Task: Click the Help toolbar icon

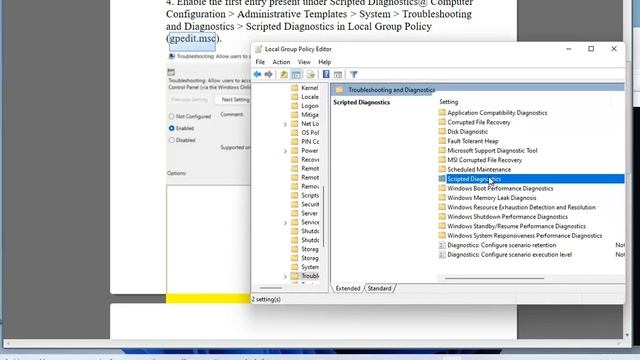Action: (x=326, y=74)
